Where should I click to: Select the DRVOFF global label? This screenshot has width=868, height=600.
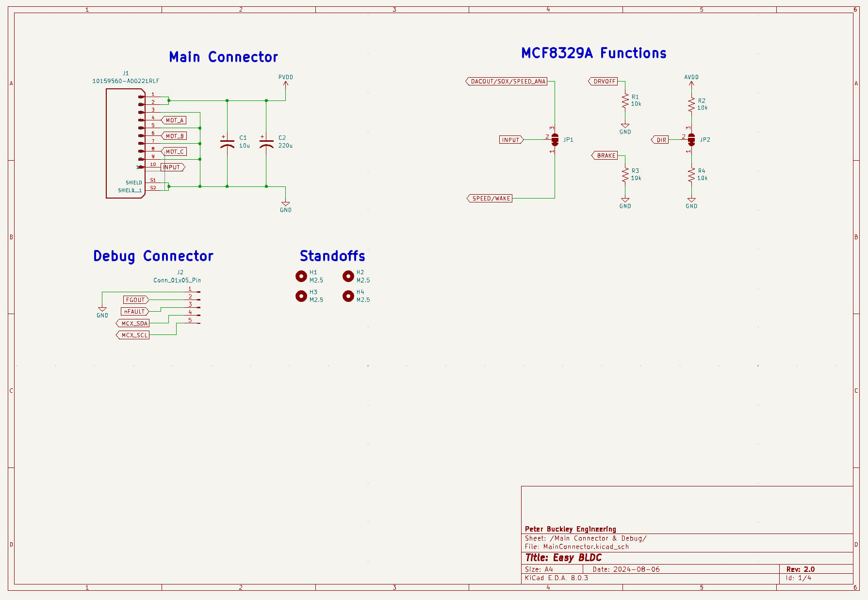(x=603, y=82)
